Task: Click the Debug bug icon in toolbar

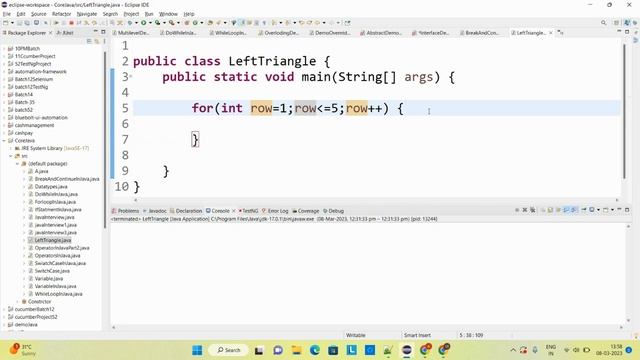Action: pyautogui.click(x=130, y=23)
